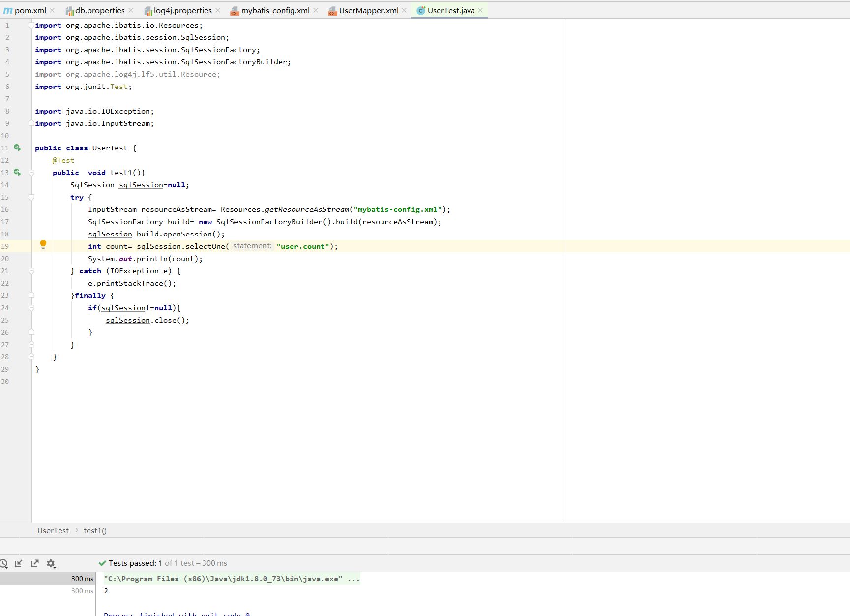Collapse the finally block fold on line 23
The image size is (850, 616).
click(x=31, y=295)
